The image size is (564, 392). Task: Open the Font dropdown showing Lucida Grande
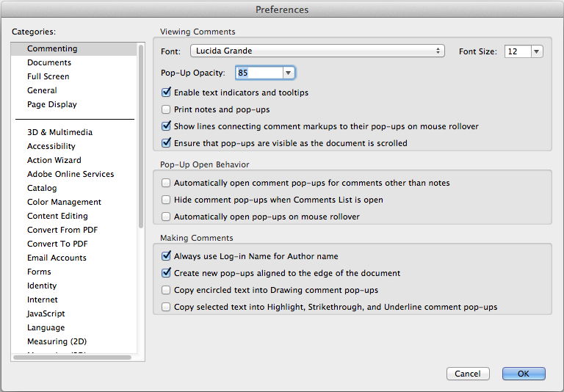(x=317, y=51)
